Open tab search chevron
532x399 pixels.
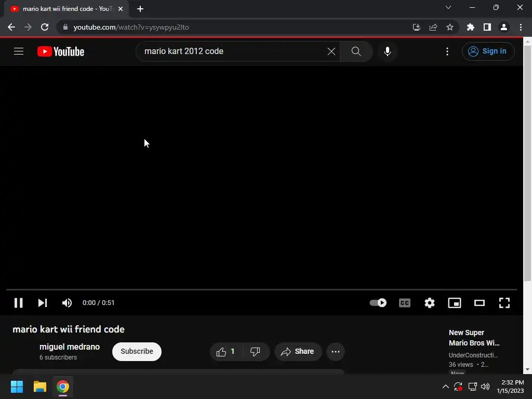point(448,7)
